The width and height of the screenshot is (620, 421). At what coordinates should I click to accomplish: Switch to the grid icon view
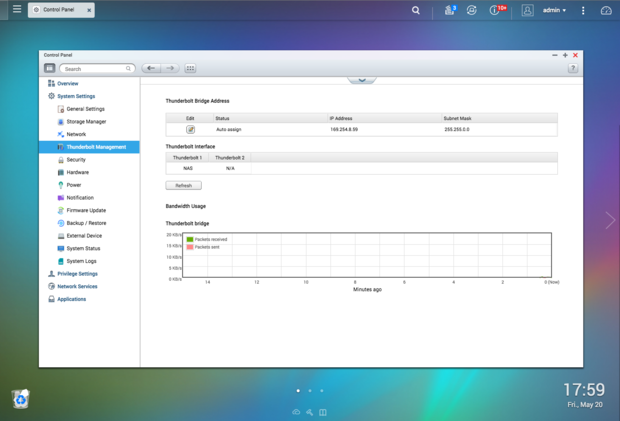pos(190,68)
